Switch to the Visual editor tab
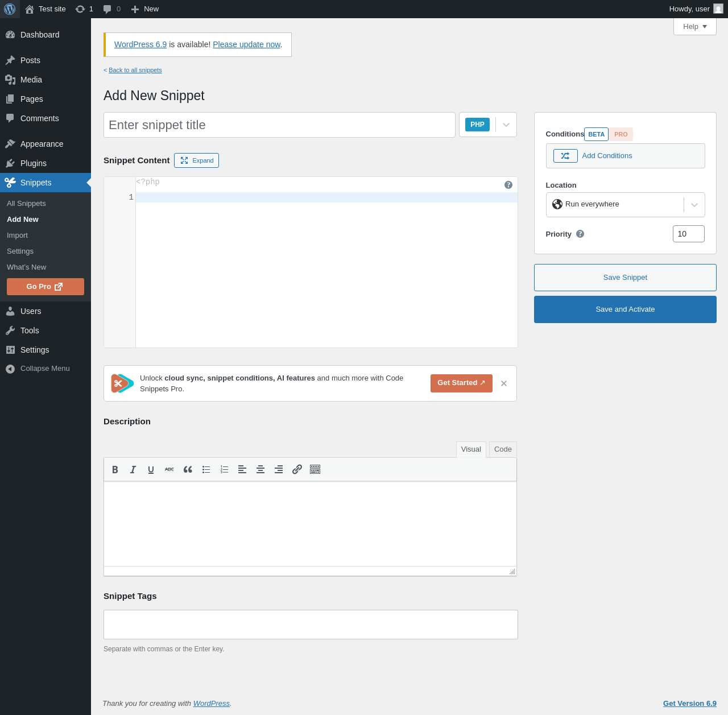The width and height of the screenshot is (728, 715). [471, 449]
